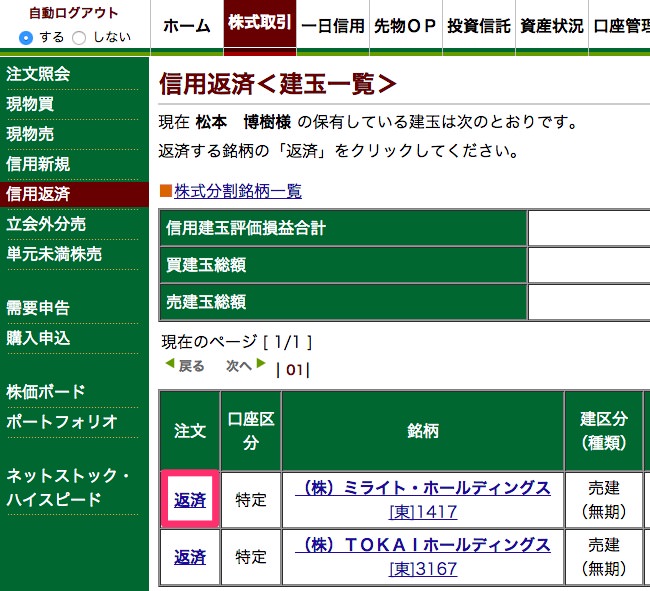The image size is (650, 591).
Task: Click 特定 in the ミライト row
Action: pyautogui.click(x=251, y=500)
